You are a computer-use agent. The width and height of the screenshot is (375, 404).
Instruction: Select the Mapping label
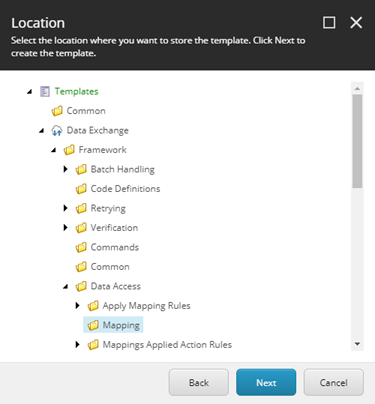[121, 325]
